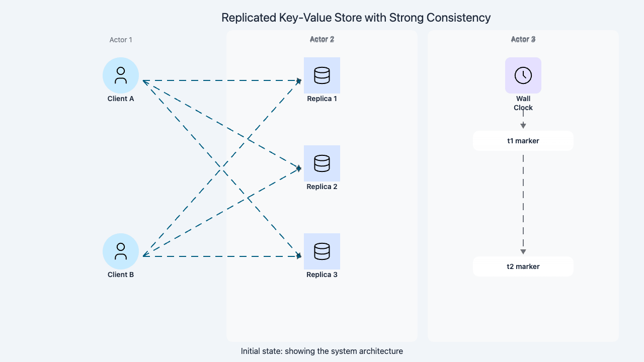The height and width of the screenshot is (362, 644).
Task: Click arrowhead pointing to t2 marker
Action: coord(523,251)
